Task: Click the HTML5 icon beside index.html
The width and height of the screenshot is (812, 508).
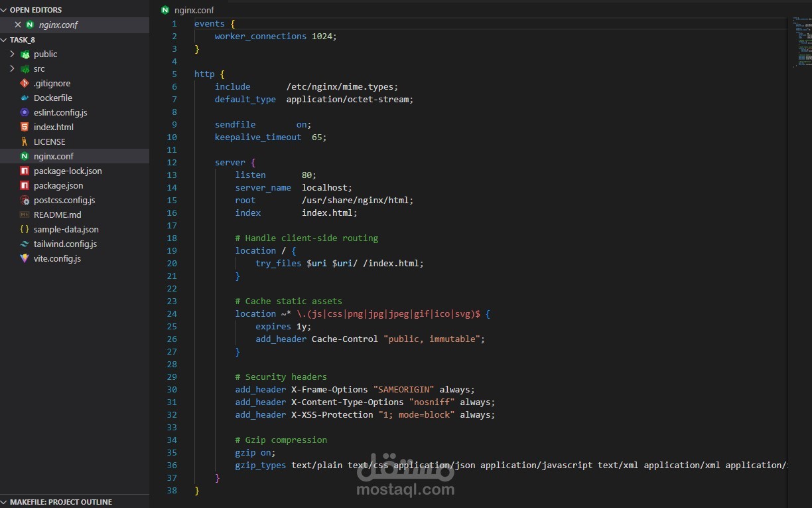Action: 25,127
